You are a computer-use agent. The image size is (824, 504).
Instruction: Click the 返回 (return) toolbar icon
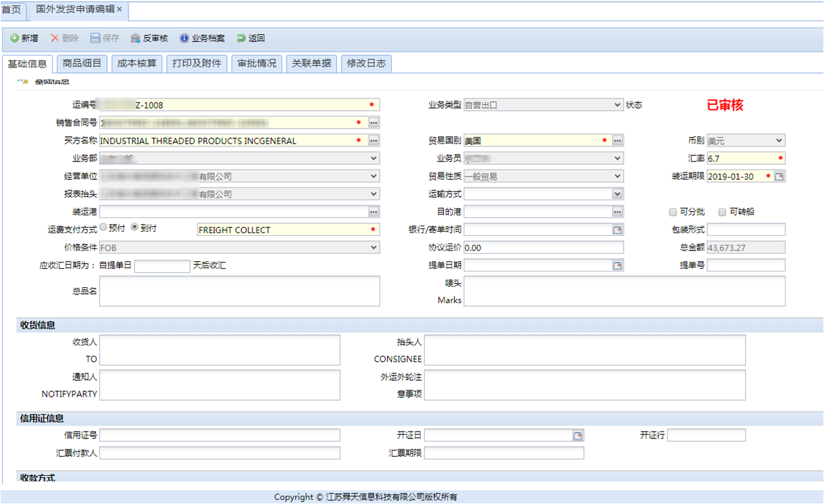tap(241, 38)
